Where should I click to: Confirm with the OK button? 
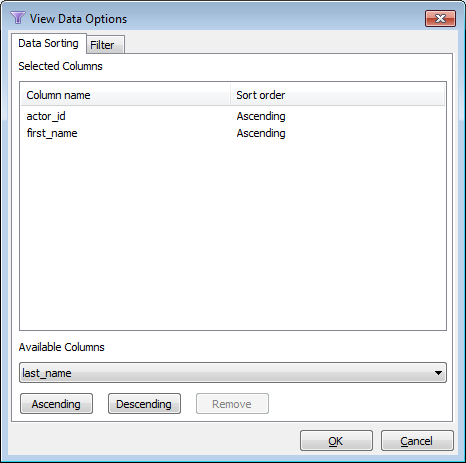pyautogui.click(x=336, y=441)
